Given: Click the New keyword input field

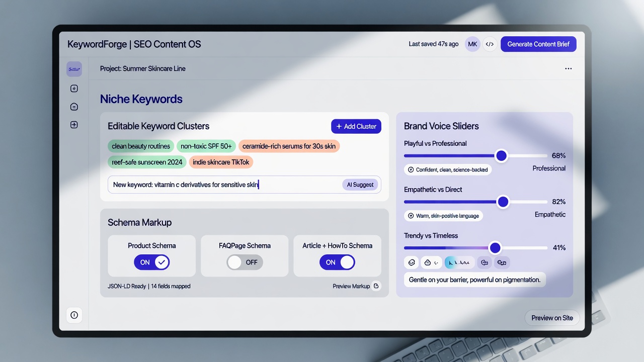Looking at the screenshot, I should (x=245, y=185).
